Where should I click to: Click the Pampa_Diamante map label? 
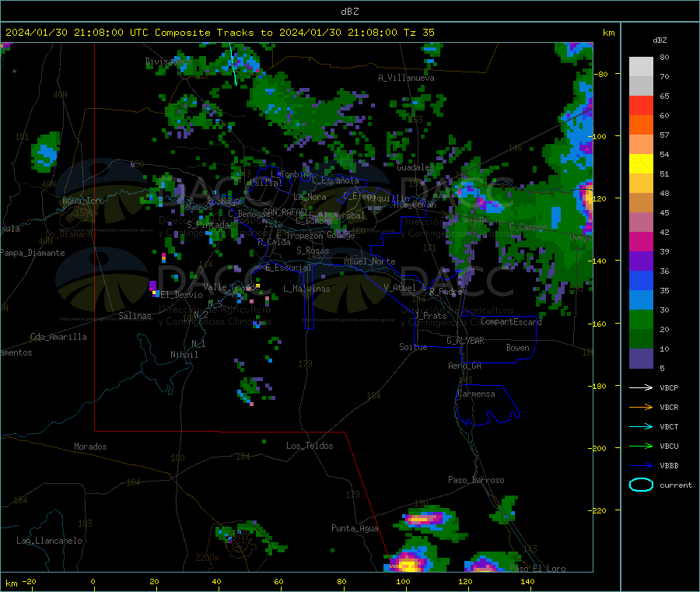(x=33, y=253)
